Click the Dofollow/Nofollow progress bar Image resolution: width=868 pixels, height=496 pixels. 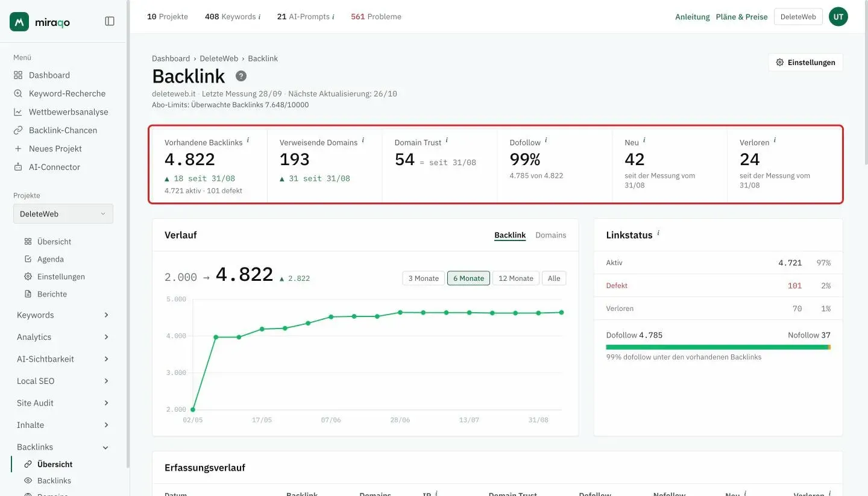718,347
